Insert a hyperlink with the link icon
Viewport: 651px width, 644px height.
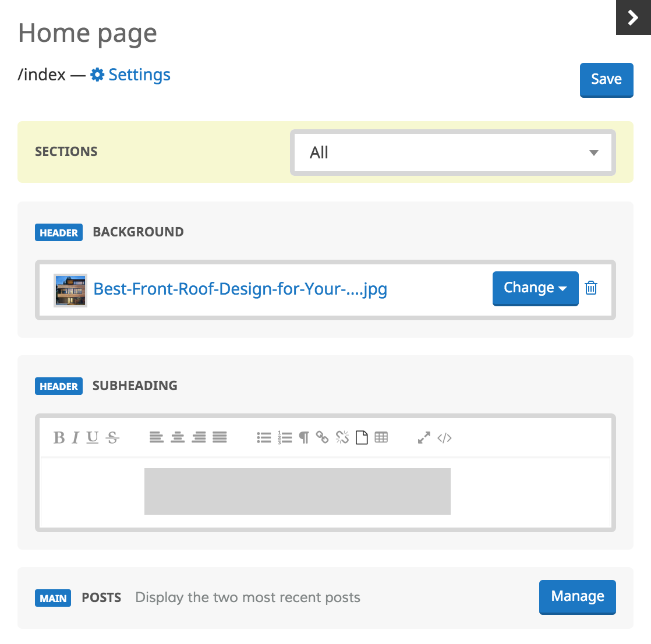[322, 438]
